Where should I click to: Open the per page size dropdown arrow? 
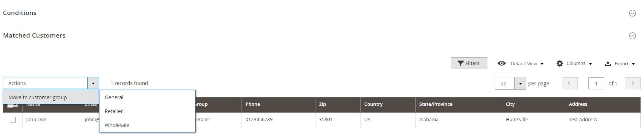(520, 84)
